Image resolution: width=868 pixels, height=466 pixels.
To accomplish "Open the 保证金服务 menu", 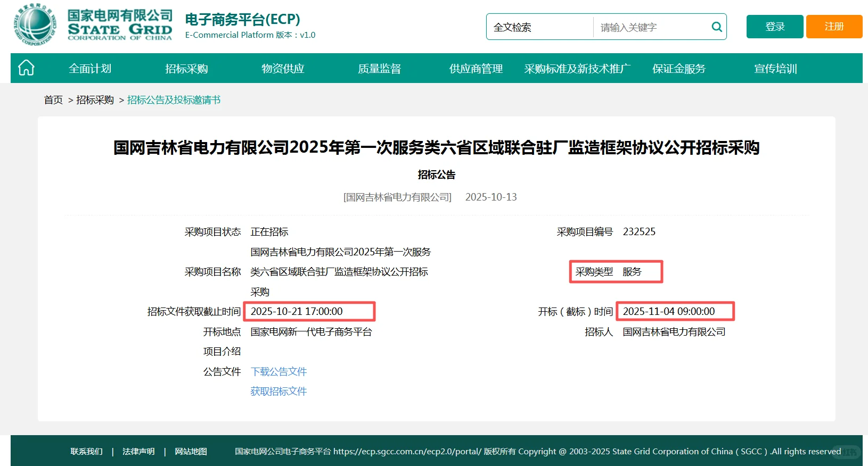I will 679,69.
